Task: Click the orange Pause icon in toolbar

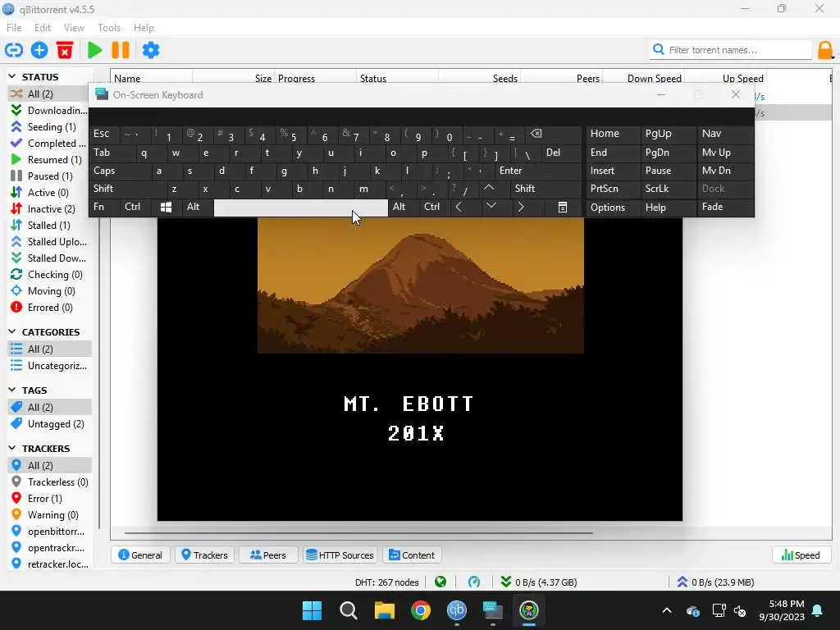Action: [x=121, y=50]
